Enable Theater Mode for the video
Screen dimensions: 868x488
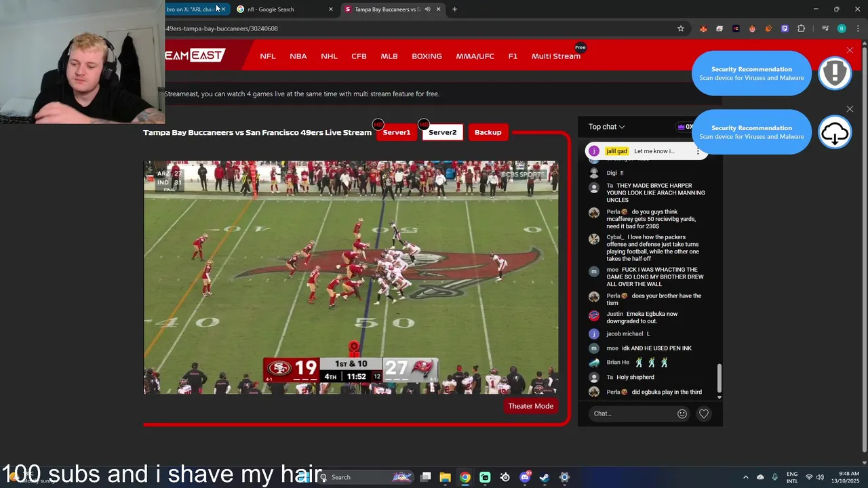[x=531, y=406]
